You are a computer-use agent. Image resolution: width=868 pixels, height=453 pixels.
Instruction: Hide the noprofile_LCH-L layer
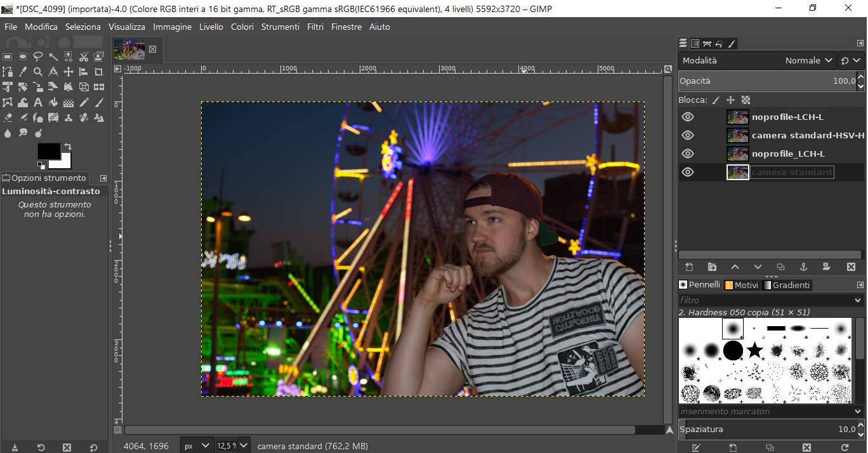(688, 154)
